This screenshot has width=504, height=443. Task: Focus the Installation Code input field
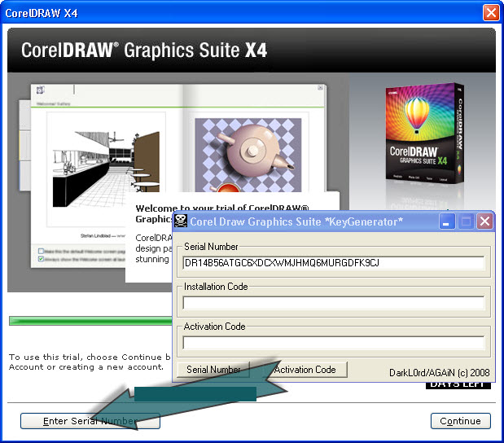coord(333,302)
